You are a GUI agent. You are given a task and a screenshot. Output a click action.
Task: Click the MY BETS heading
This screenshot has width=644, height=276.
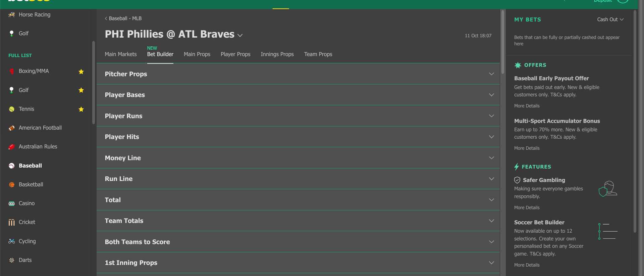(x=527, y=19)
